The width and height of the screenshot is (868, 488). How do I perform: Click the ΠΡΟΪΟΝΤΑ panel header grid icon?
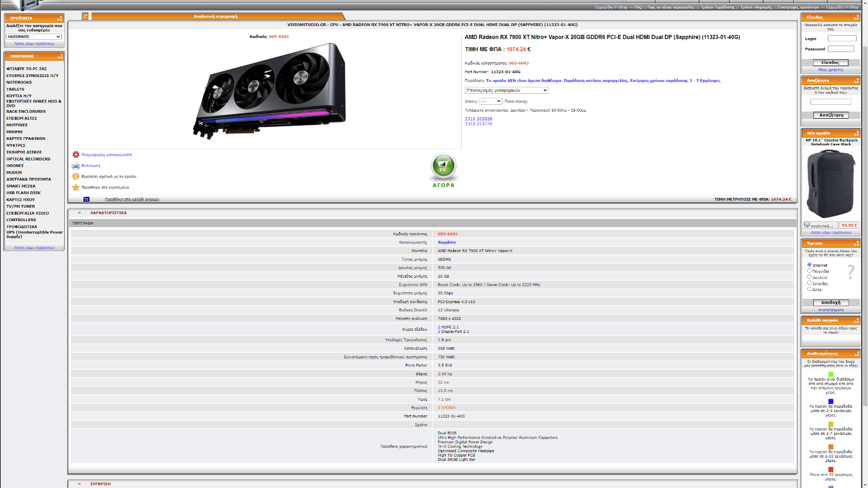[x=60, y=18]
